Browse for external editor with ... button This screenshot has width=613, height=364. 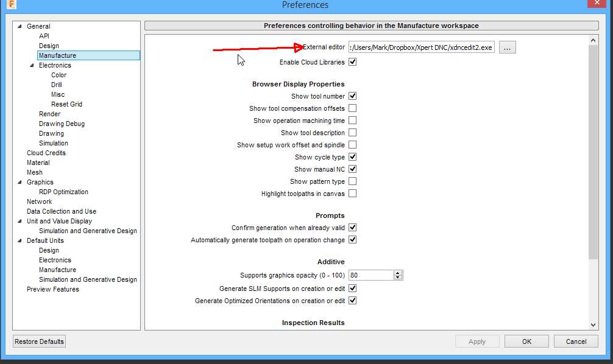pyautogui.click(x=507, y=47)
